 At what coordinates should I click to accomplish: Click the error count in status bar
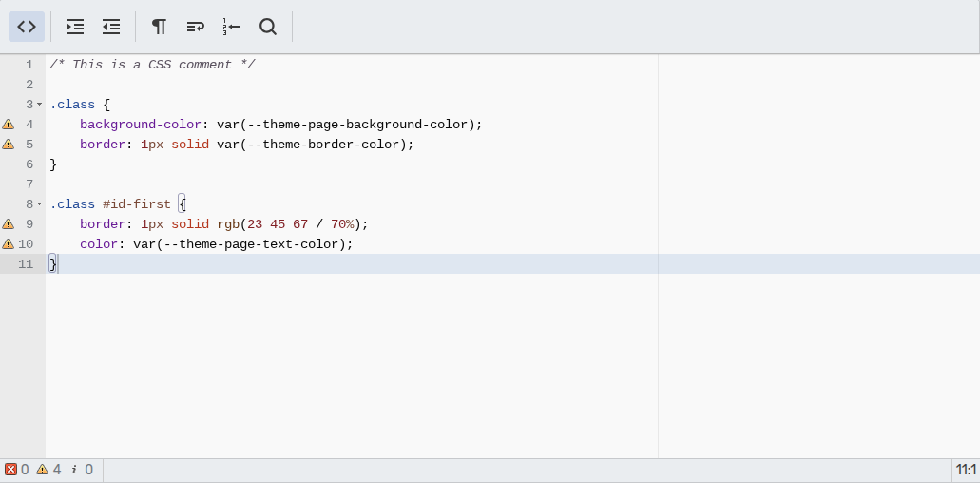point(17,470)
